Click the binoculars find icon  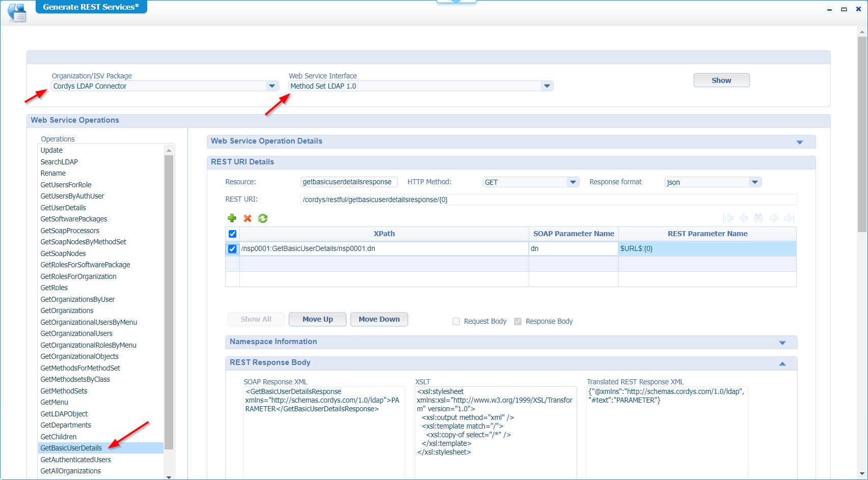[x=758, y=218]
